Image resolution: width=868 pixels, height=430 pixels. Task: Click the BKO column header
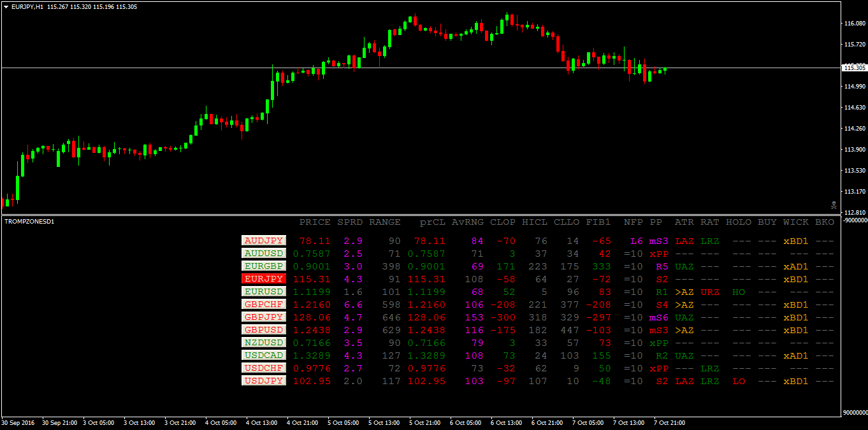pos(825,222)
